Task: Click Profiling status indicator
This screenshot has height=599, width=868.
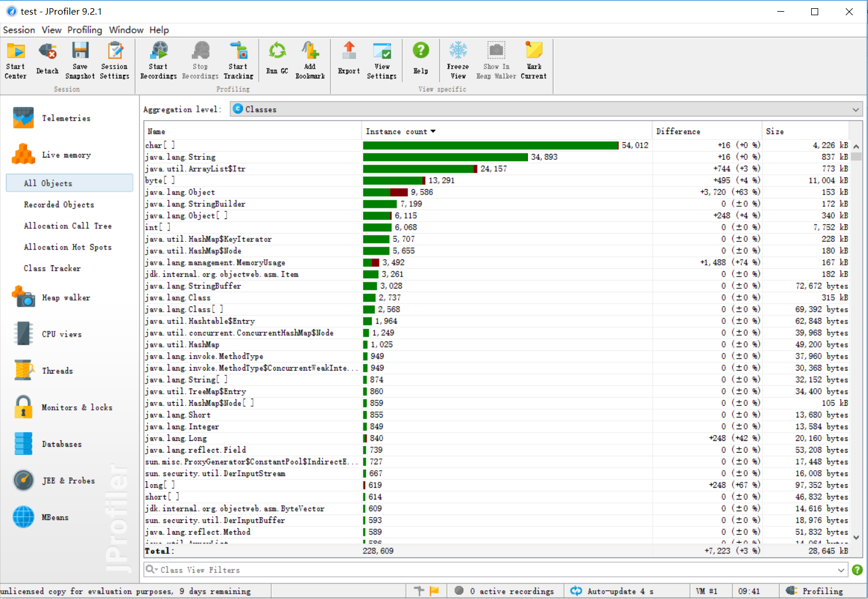Action: [x=815, y=591]
